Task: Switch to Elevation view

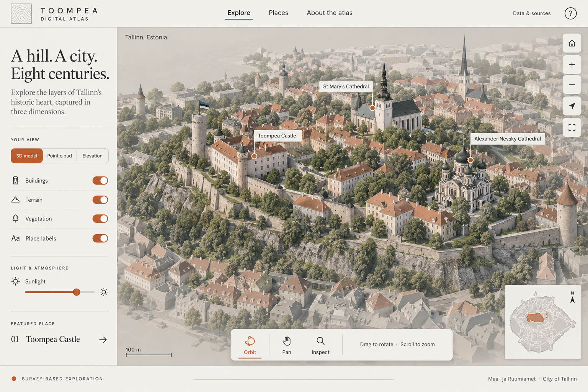Action: 92,156
